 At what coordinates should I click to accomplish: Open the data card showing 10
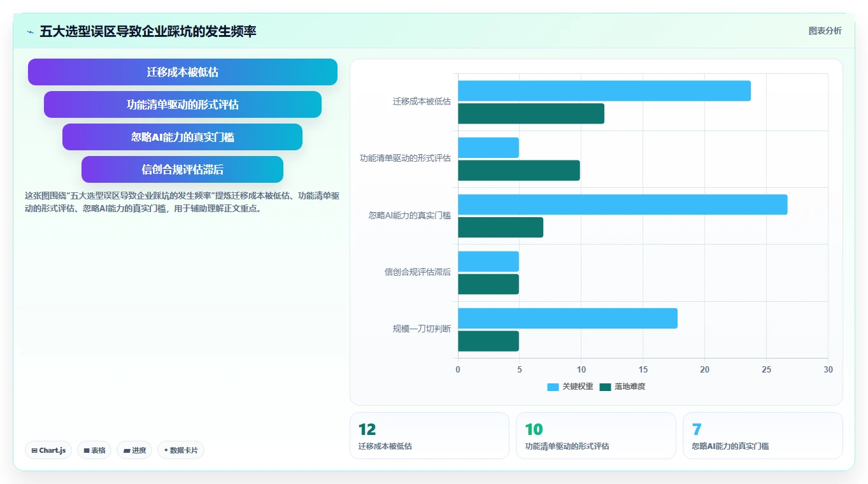pos(596,436)
